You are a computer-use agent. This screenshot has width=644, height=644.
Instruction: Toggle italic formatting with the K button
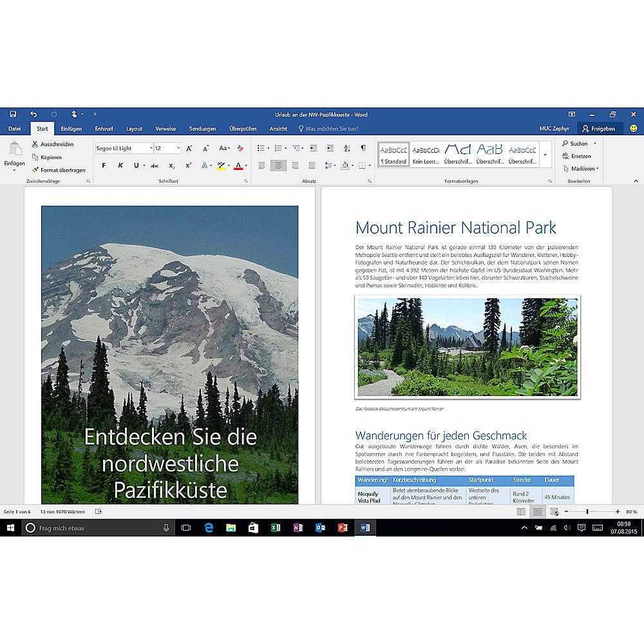pos(120,166)
